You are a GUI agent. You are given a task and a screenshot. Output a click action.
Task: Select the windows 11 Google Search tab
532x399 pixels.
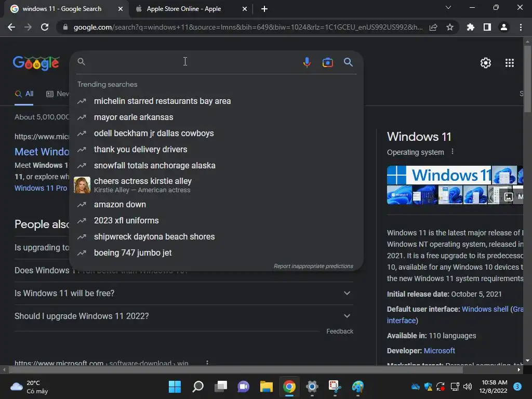62,9
